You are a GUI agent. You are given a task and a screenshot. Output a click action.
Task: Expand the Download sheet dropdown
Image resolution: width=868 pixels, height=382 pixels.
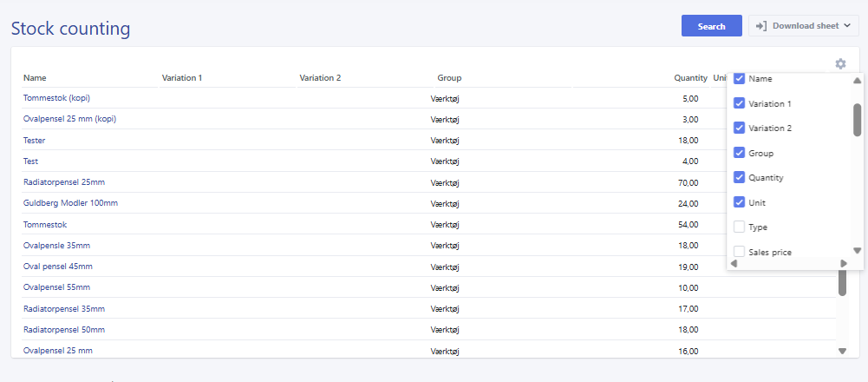[845, 26]
